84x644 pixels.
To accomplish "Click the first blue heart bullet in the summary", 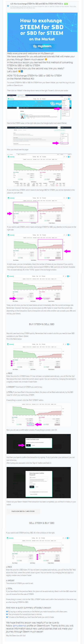I will pyautogui.click(x=7, y=612).
